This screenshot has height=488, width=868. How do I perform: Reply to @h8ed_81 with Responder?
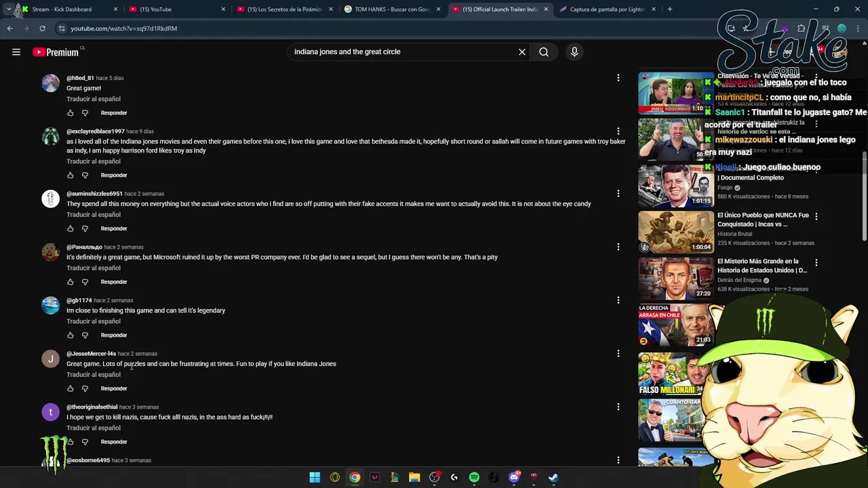coord(114,113)
